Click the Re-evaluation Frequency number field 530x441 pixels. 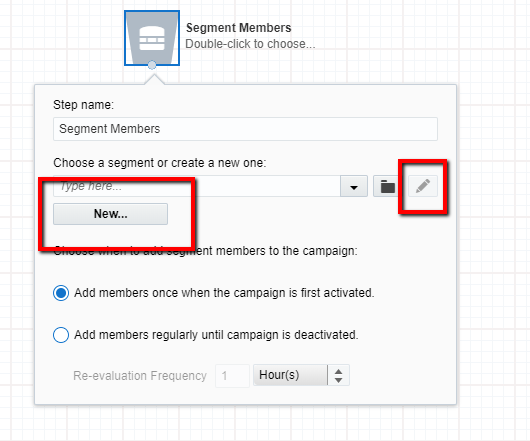233,376
